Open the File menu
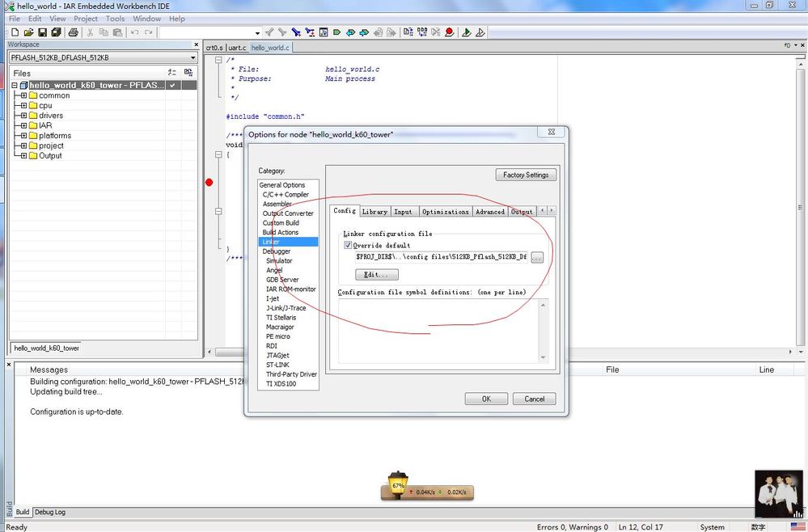 [x=15, y=19]
